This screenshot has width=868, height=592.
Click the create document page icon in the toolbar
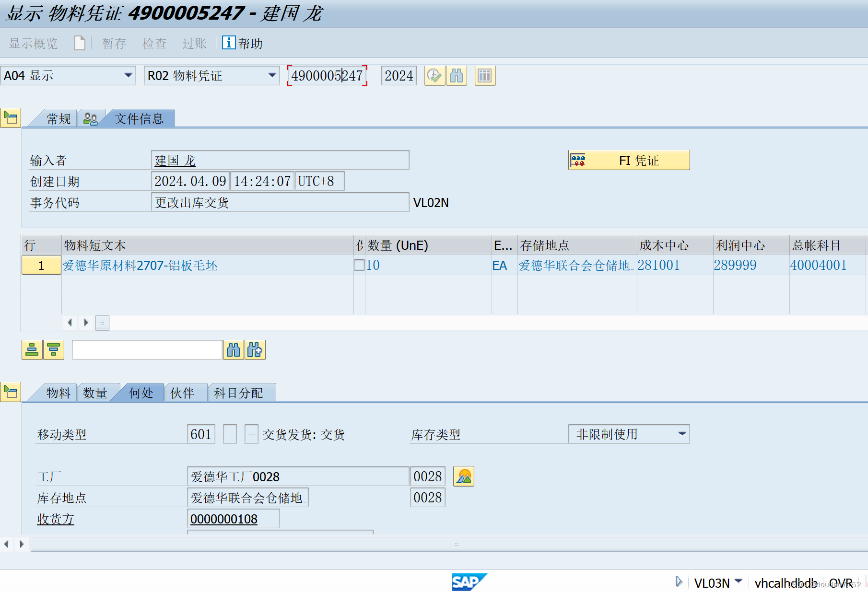pyautogui.click(x=80, y=43)
